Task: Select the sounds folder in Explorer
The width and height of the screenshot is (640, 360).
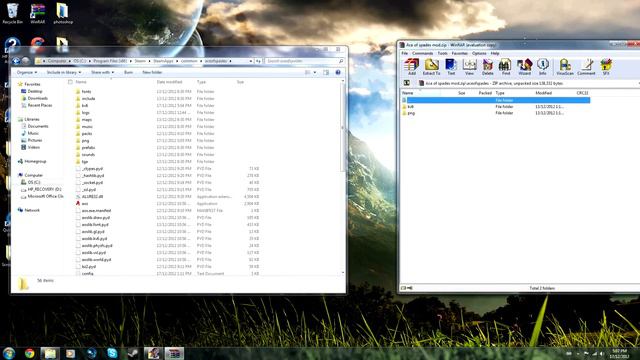Action: [88, 155]
